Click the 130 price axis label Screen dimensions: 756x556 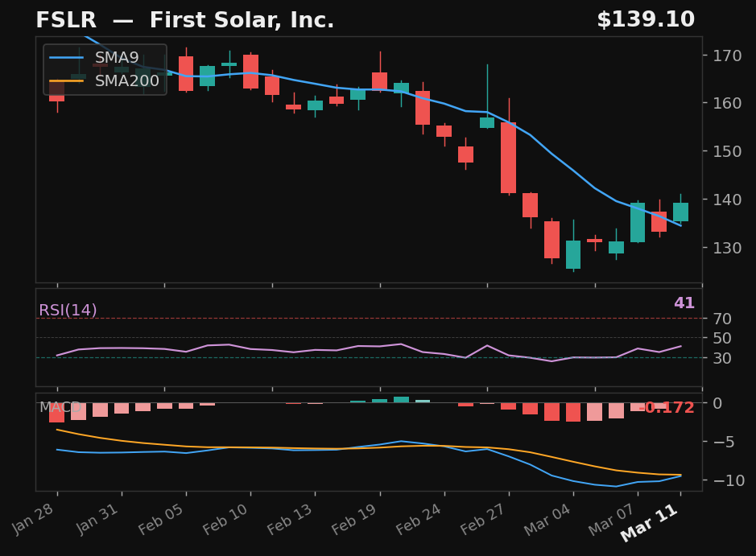[x=727, y=248]
